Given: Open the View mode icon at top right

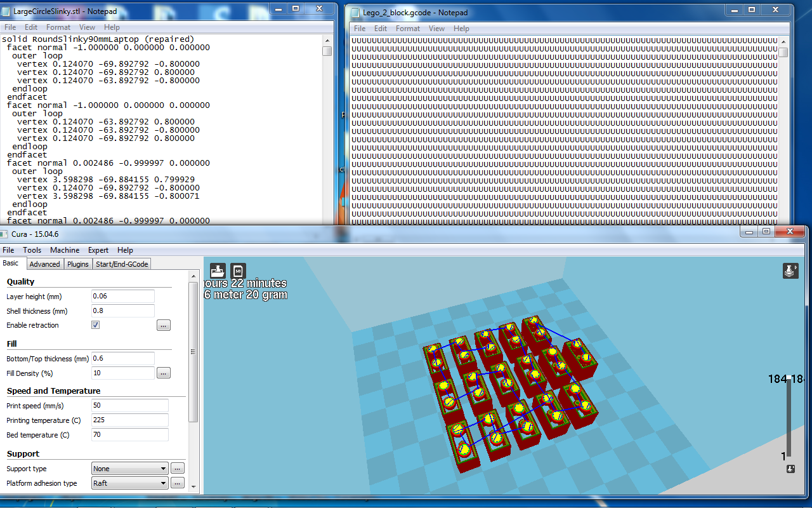Looking at the screenshot, I should tap(790, 271).
